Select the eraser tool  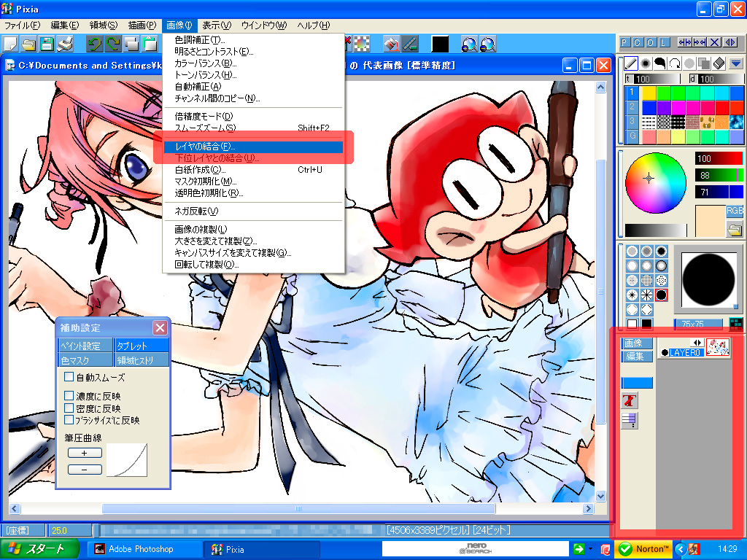tap(719, 63)
